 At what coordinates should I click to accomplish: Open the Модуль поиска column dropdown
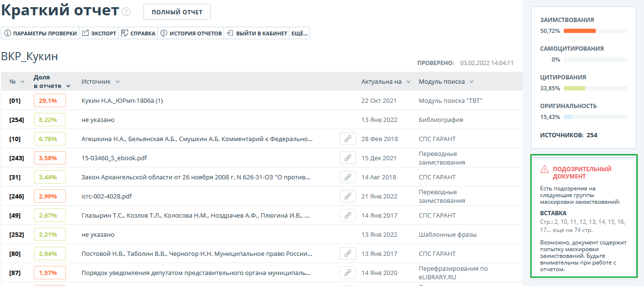472,82
